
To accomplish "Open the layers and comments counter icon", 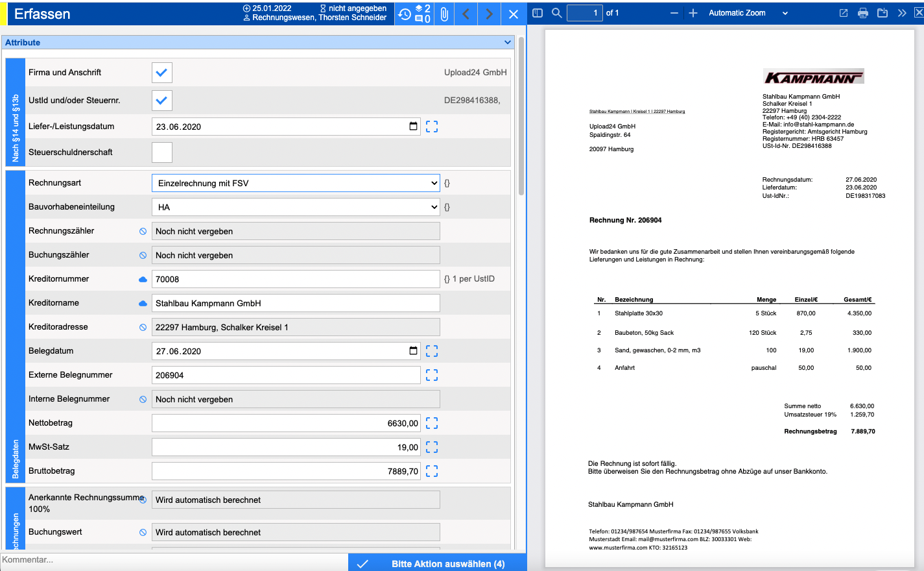I will point(423,14).
